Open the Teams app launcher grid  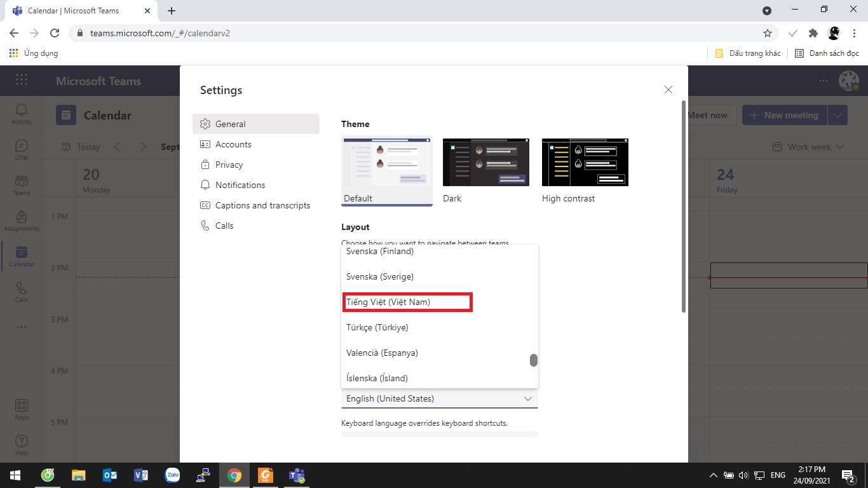(22, 80)
